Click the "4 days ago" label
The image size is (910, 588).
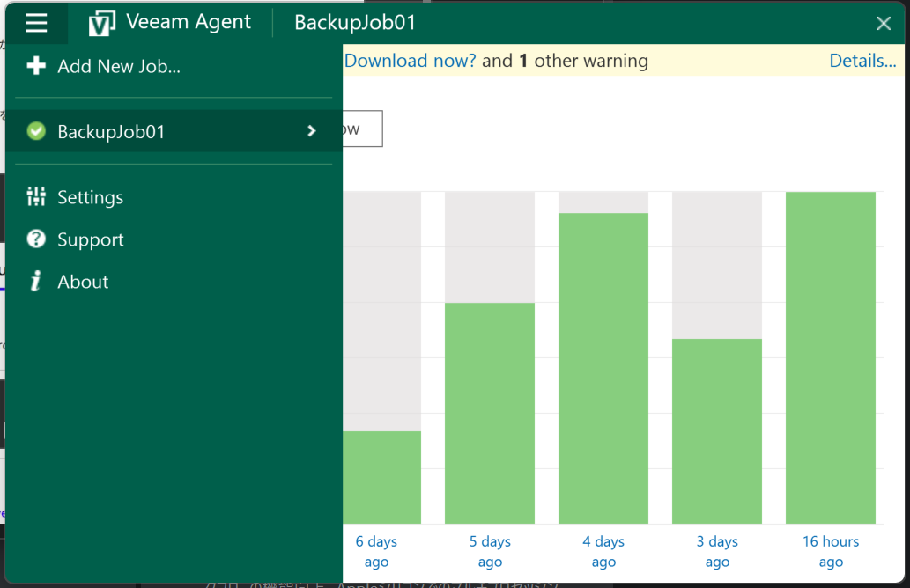click(603, 551)
